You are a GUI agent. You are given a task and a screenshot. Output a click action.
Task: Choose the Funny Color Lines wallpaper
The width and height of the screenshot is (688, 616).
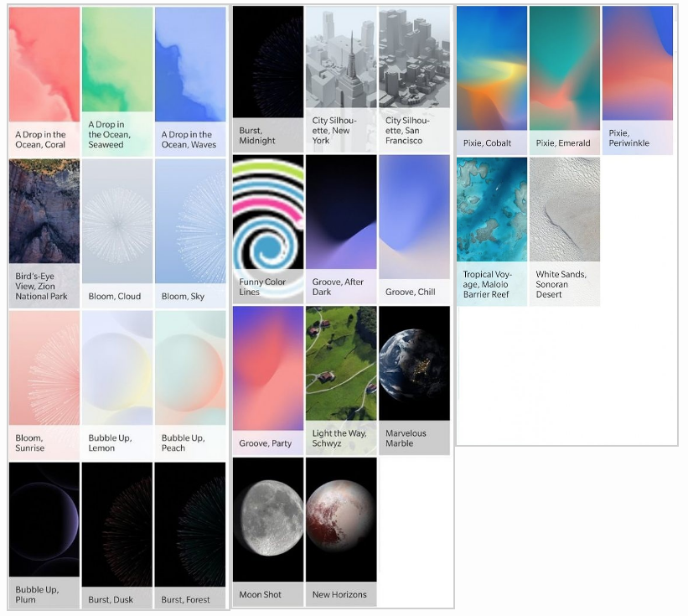268,230
